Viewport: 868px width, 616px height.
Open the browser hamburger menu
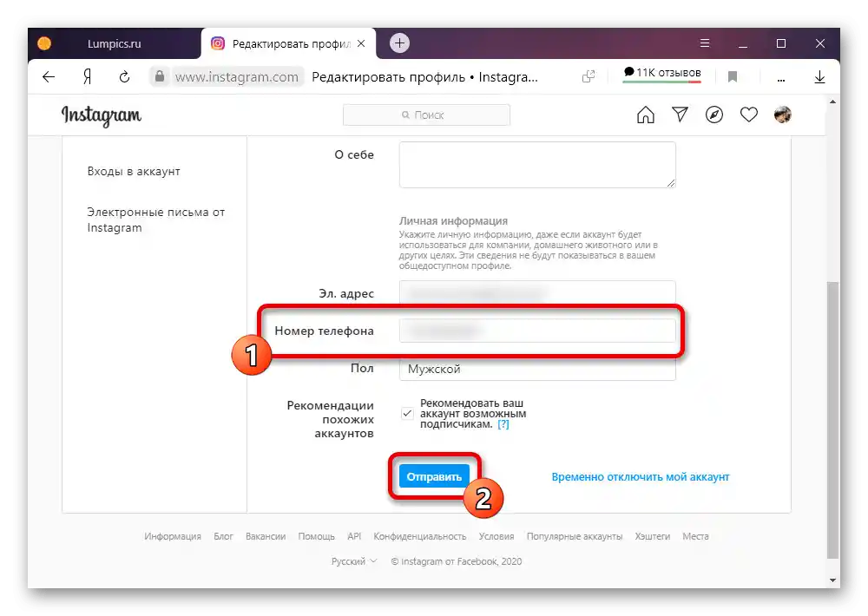[705, 43]
